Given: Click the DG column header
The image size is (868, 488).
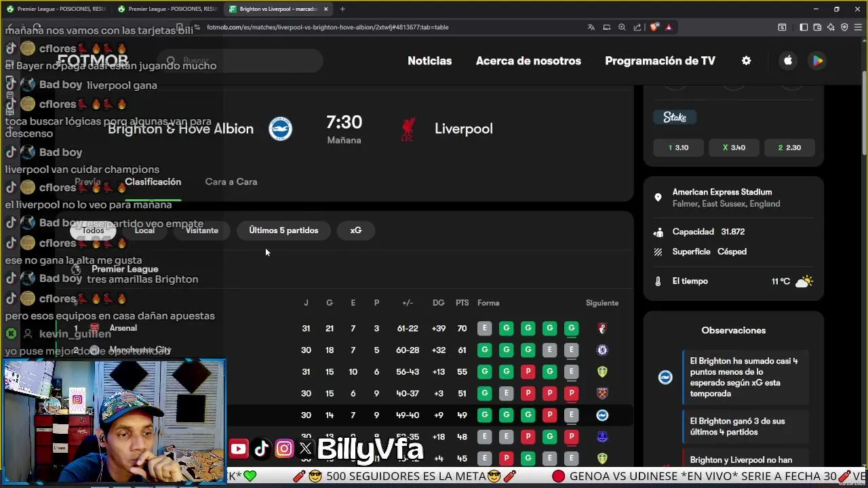Looking at the screenshot, I should pos(439,303).
